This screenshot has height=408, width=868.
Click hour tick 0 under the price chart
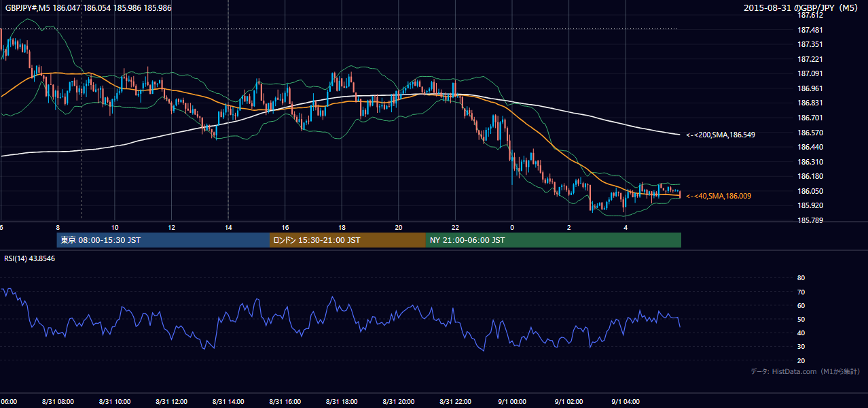pos(512,227)
